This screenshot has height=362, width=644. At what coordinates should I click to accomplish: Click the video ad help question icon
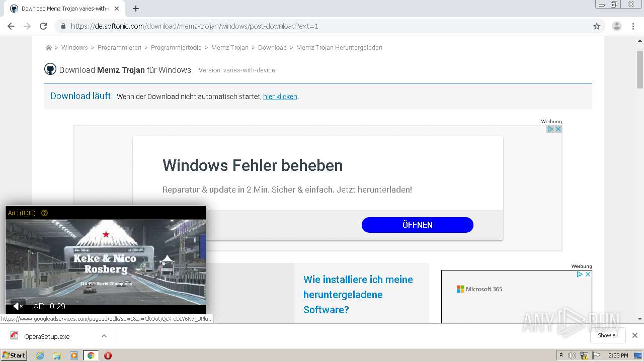pos(44,213)
